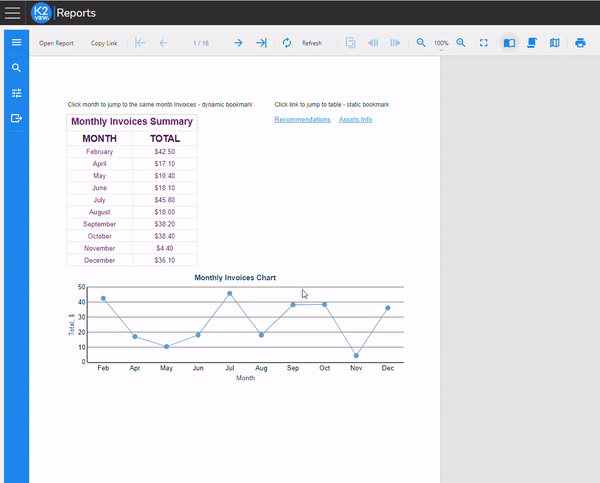Open the hamburger menu in title bar
600x483 pixels.
click(x=13, y=13)
